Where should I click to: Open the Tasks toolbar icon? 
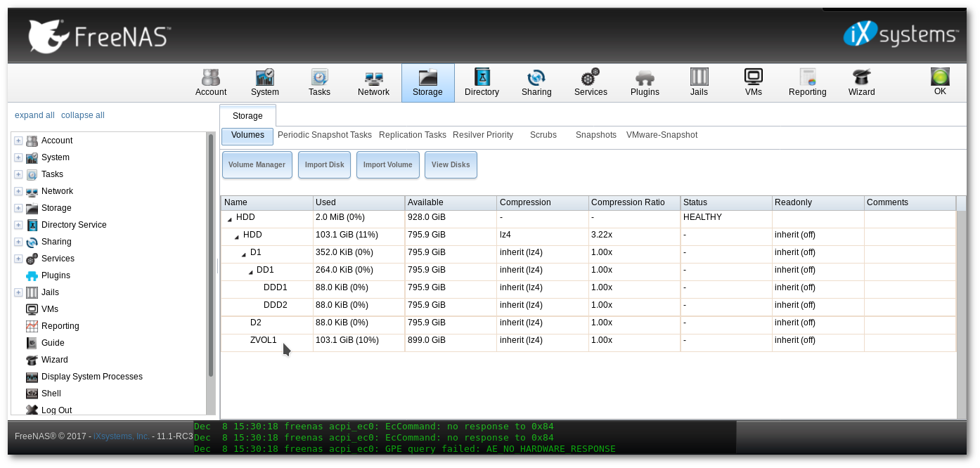[319, 83]
